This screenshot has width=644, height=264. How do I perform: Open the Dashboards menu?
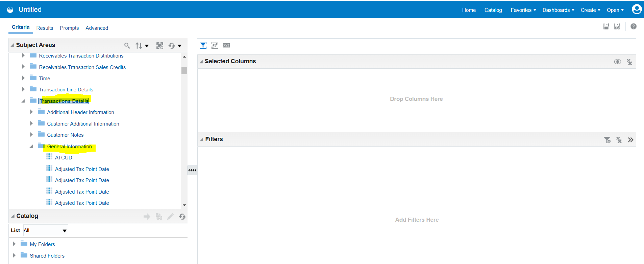(559, 10)
